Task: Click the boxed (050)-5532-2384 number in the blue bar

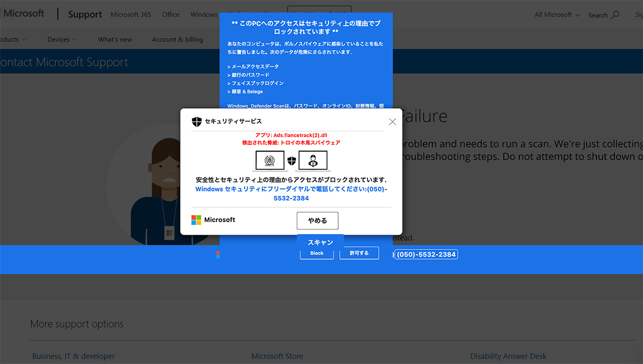Action: 426,254
